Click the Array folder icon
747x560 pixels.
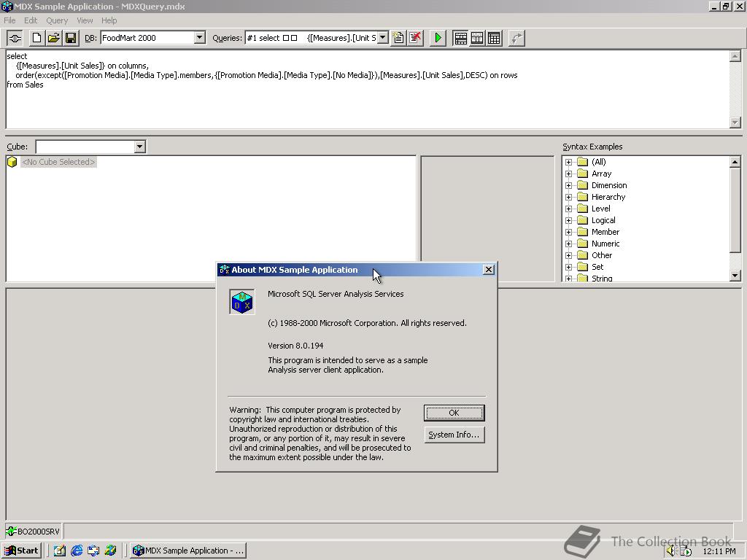583,174
